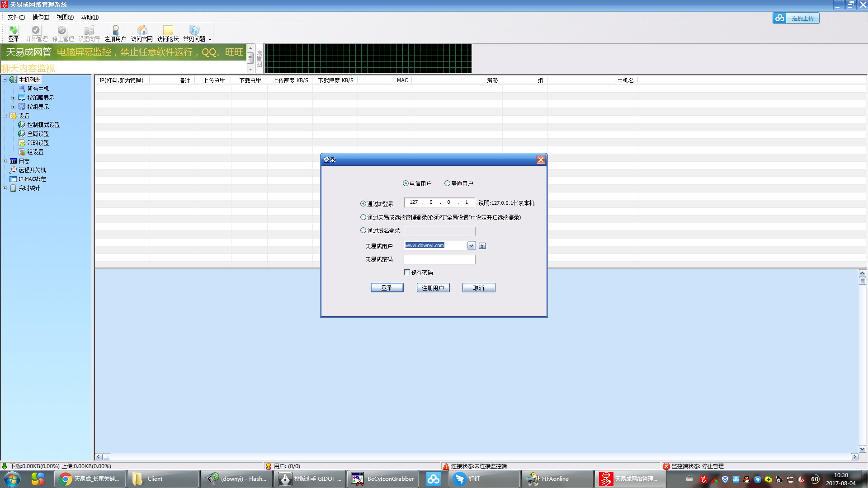Image resolution: width=868 pixels, height=488 pixels.
Task: Enable the 保存密码 checkbox
Action: 407,272
